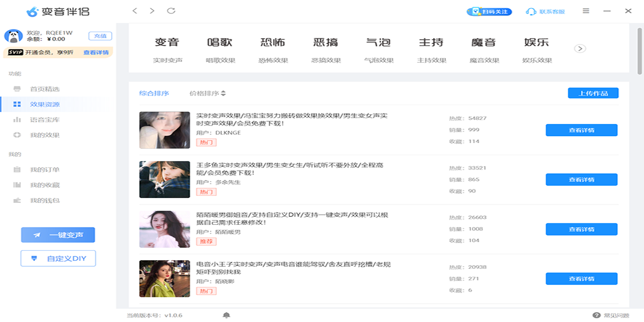Open thumbnail of 王多鱼 effect
Image resolution: width=644 pixels, height=322 pixels.
(165, 179)
